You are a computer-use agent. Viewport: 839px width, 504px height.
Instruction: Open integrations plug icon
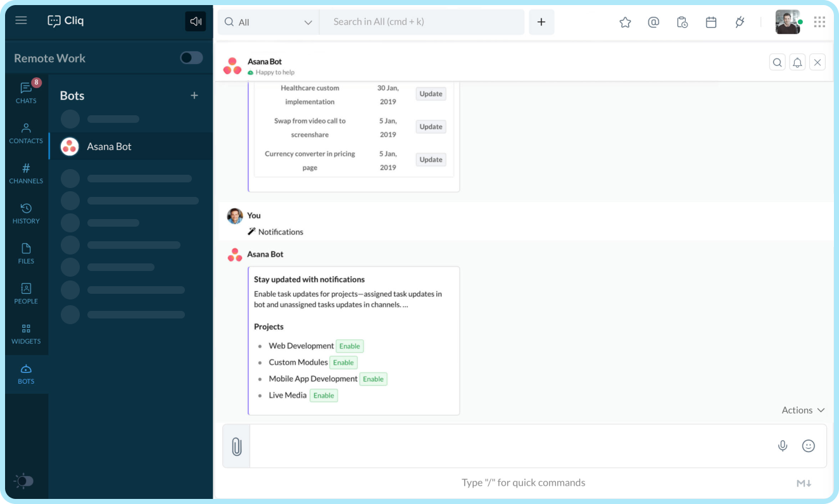pos(740,22)
